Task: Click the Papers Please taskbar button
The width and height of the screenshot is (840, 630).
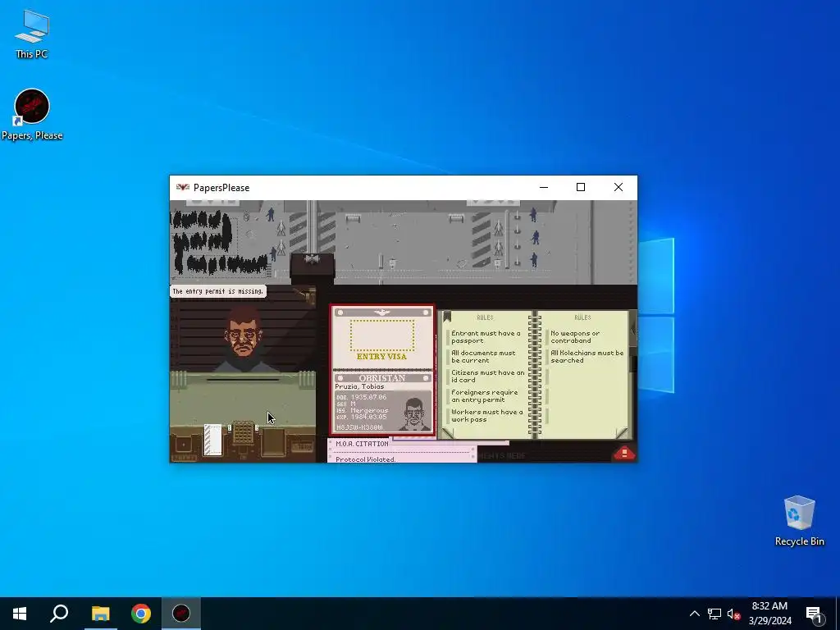Action: point(181,614)
